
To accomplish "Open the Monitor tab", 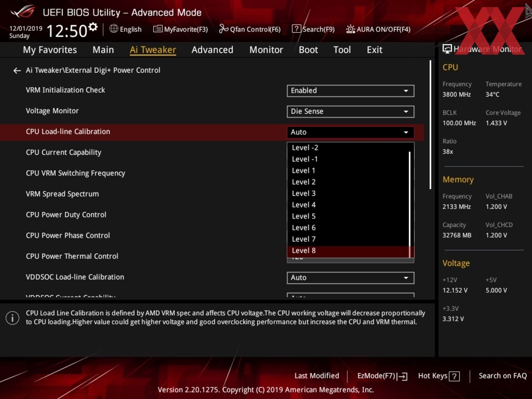I will point(266,50).
